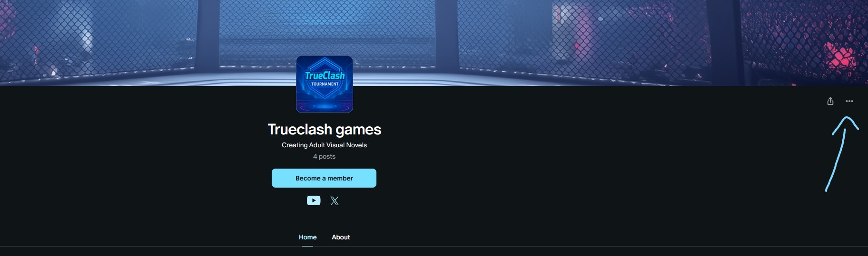Screen dimensions: 868x256
Task: Click the hand-drawn blue arrow annotation
Action: pos(841,153)
